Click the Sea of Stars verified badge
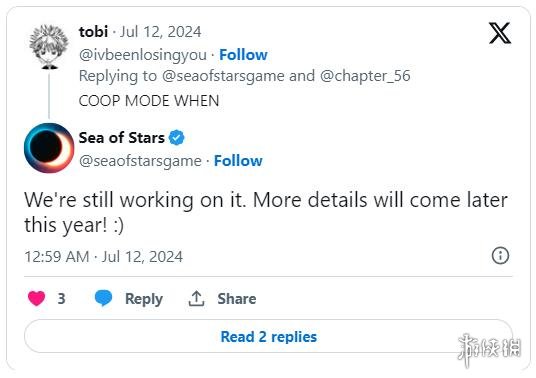Screen dimensions: 536x378 [x=177, y=138]
